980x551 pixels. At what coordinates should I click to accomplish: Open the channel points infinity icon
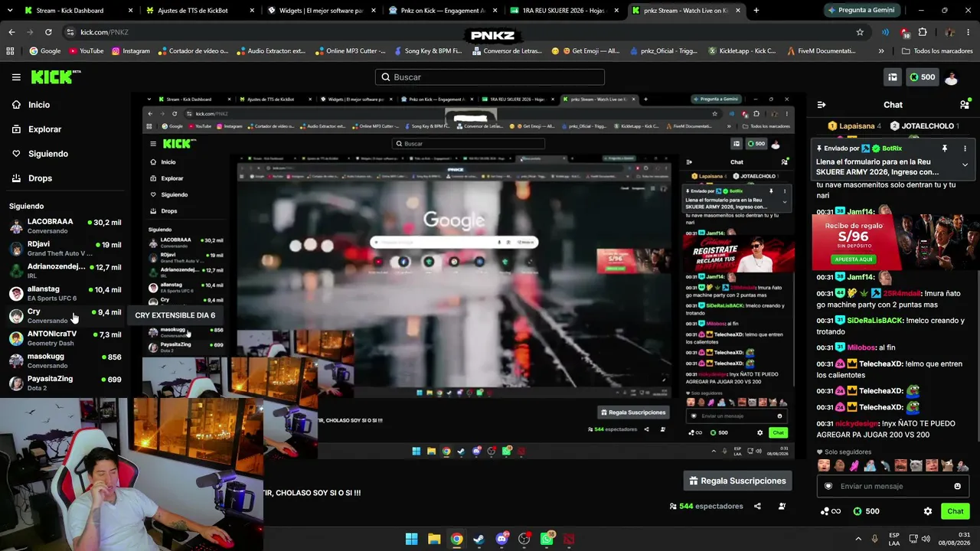tap(831, 511)
